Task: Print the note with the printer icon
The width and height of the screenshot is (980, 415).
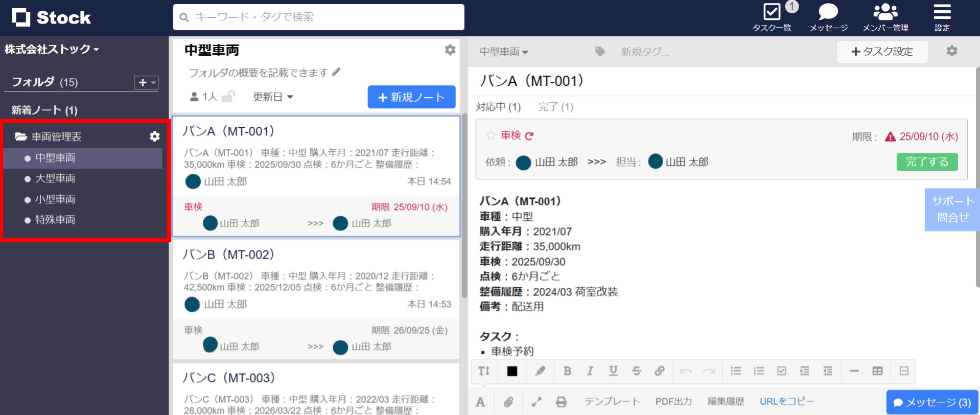Action: (561, 402)
